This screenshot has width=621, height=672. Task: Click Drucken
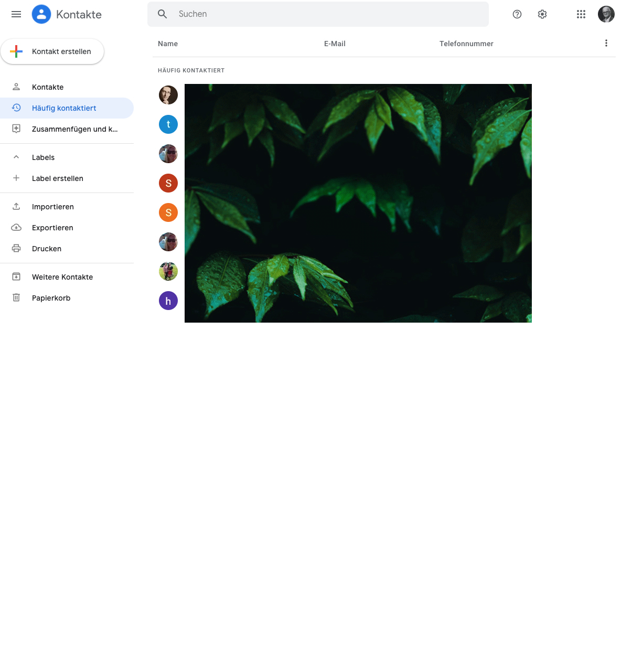pyautogui.click(x=67, y=249)
